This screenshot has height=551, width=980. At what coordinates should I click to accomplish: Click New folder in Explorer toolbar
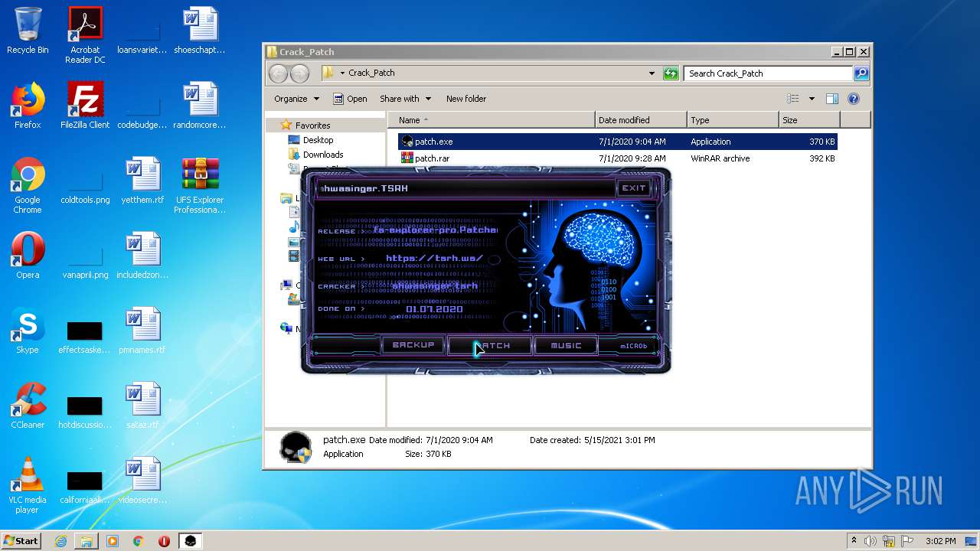(x=466, y=99)
